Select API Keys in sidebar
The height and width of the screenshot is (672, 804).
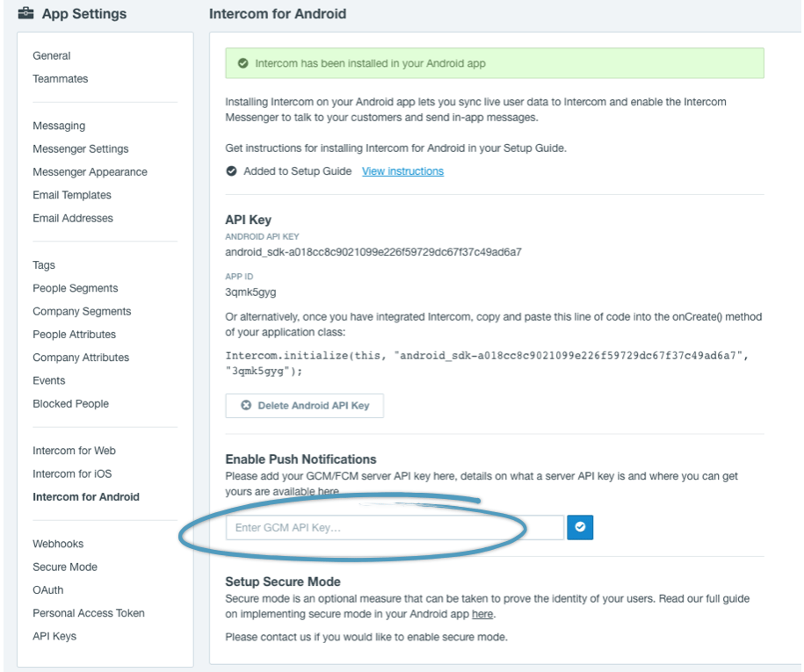point(54,637)
